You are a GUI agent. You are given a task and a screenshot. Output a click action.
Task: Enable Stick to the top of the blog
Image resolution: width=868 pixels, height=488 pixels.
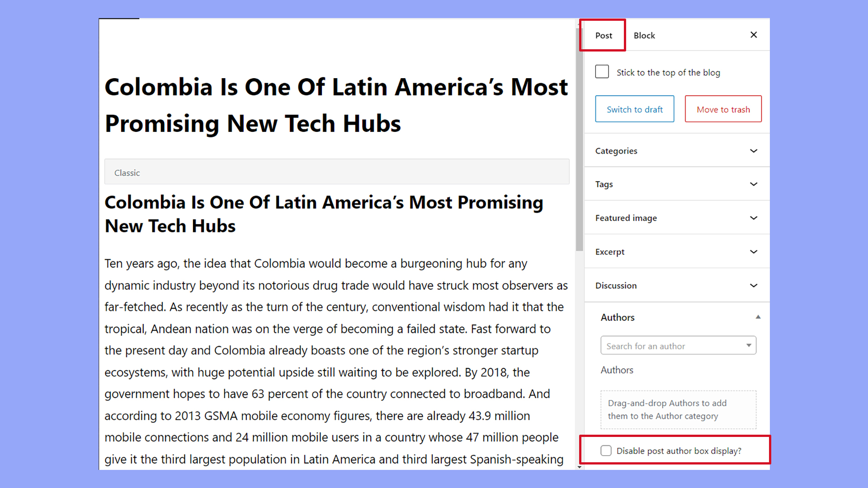coord(602,72)
